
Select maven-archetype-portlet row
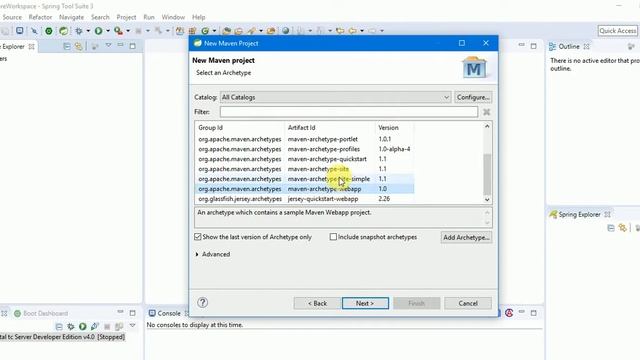(304, 139)
